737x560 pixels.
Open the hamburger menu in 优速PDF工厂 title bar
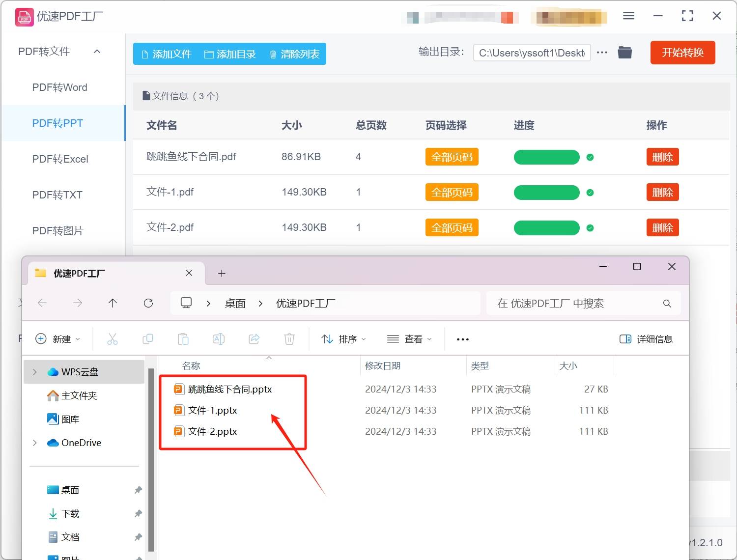coord(628,16)
